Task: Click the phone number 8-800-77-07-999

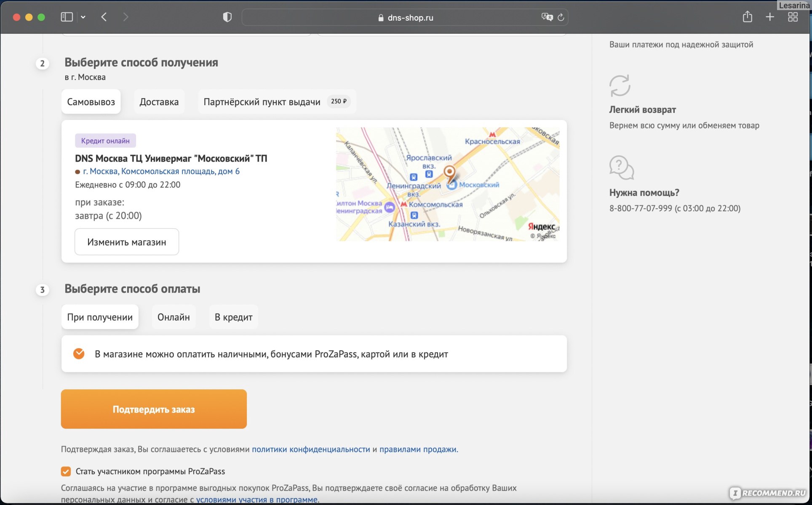Action: point(641,208)
